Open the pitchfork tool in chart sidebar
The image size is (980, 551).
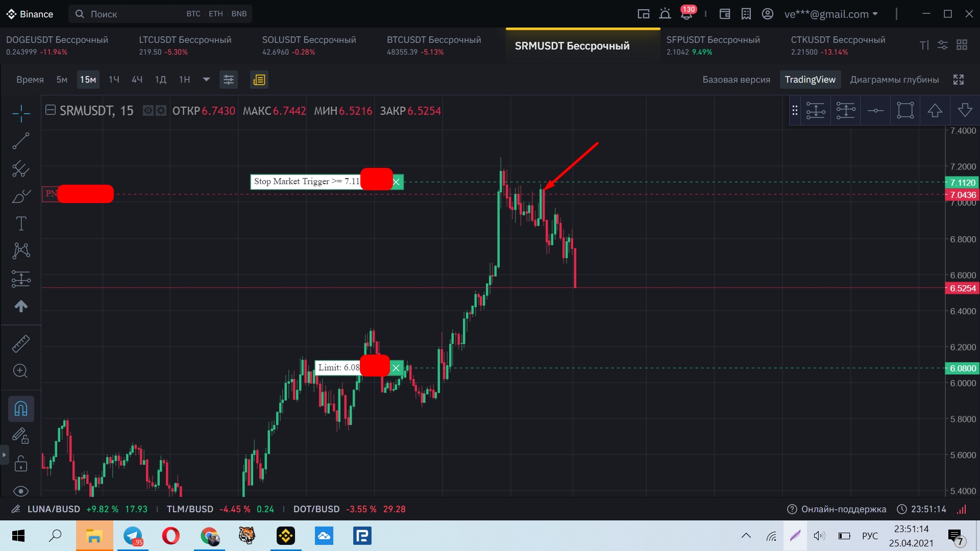21,168
